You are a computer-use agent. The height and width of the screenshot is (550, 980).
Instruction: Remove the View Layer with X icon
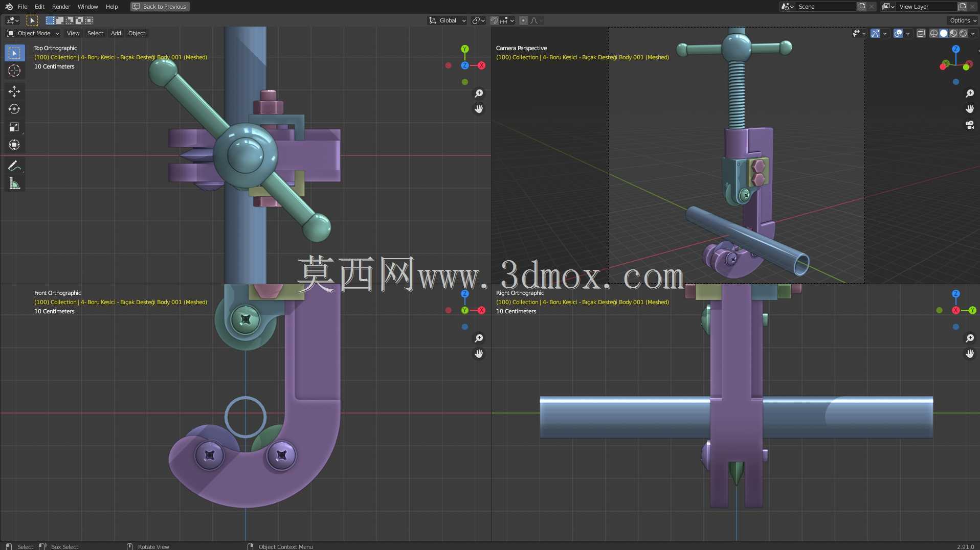pyautogui.click(x=972, y=7)
